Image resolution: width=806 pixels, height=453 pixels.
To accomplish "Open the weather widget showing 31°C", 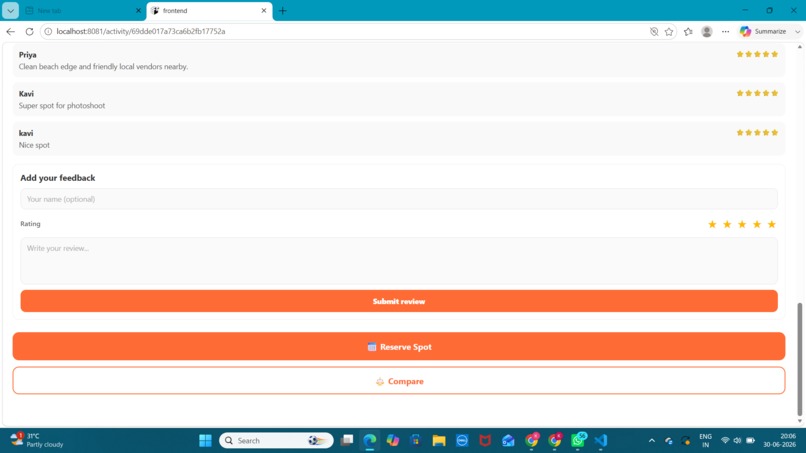I will click(x=37, y=440).
